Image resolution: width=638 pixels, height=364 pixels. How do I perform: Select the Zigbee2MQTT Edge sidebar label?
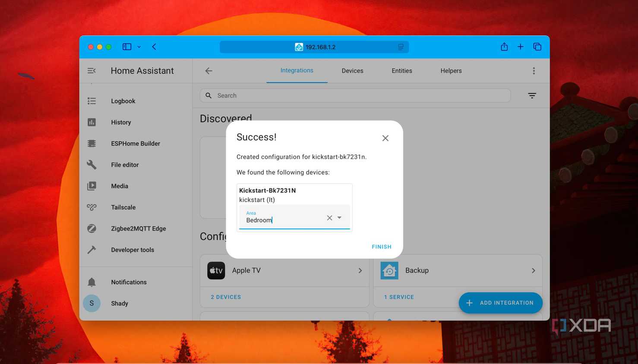point(139,229)
